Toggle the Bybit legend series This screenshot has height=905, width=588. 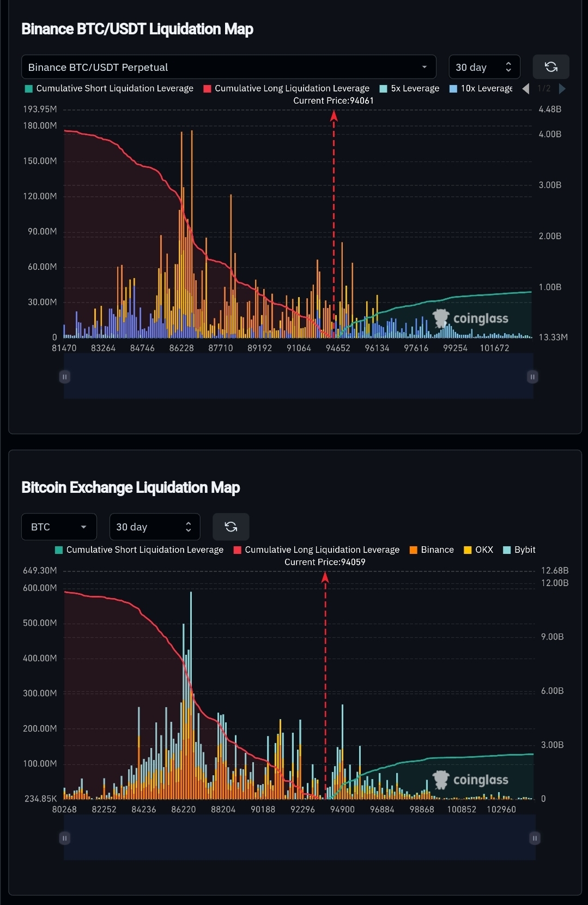(519, 550)
